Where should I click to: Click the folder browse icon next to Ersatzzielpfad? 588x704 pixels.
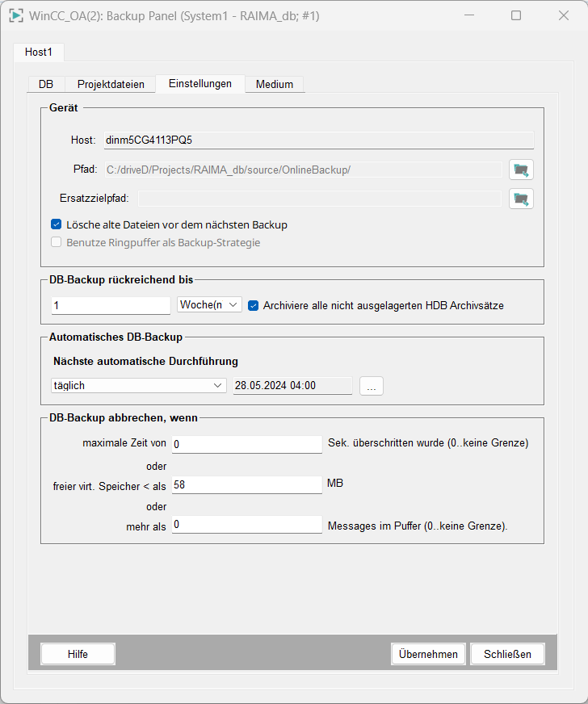coord(521,199)
